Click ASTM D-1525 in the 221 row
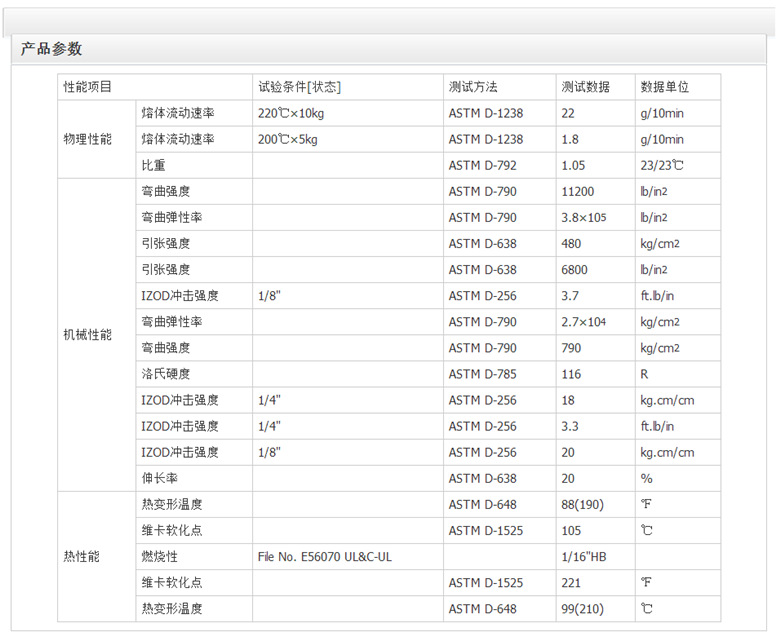The height and width of the screenshot is (636, 780). coord(499,583)
